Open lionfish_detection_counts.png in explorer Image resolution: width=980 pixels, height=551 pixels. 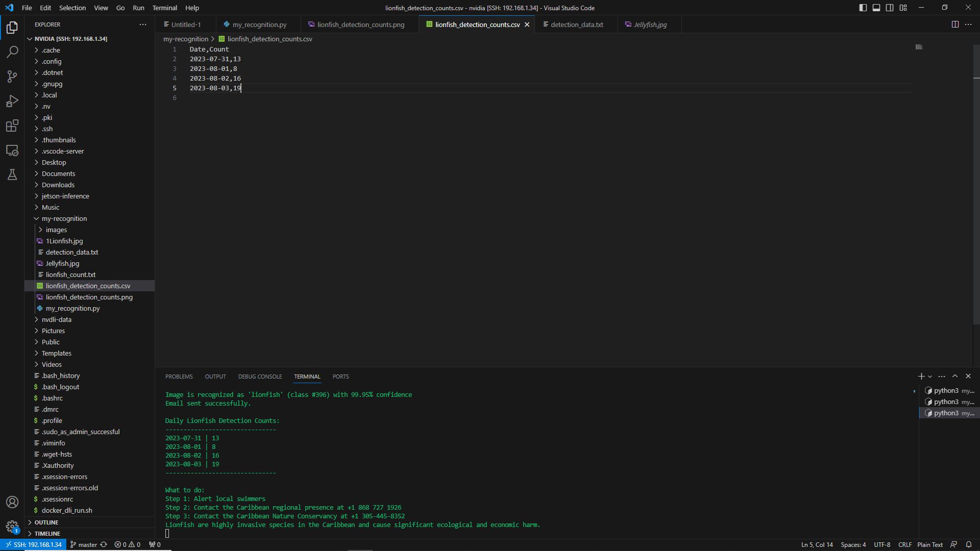point(89,297)
